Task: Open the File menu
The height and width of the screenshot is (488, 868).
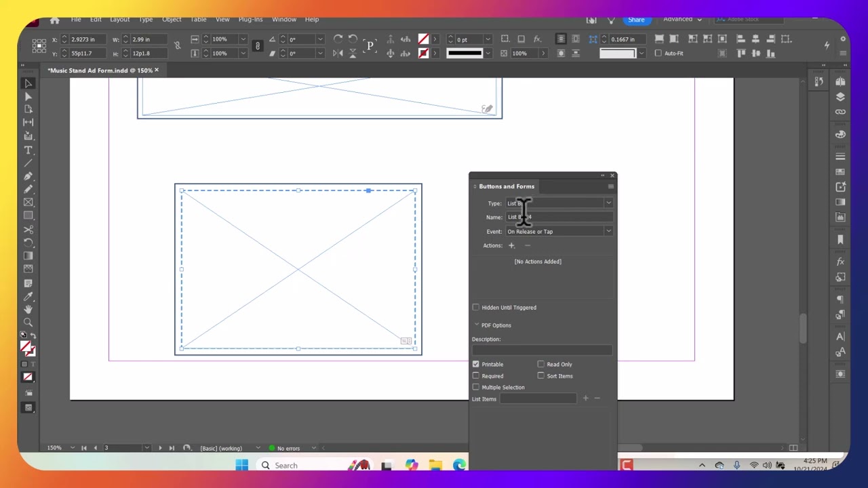Action: click(x=76, y=20)
